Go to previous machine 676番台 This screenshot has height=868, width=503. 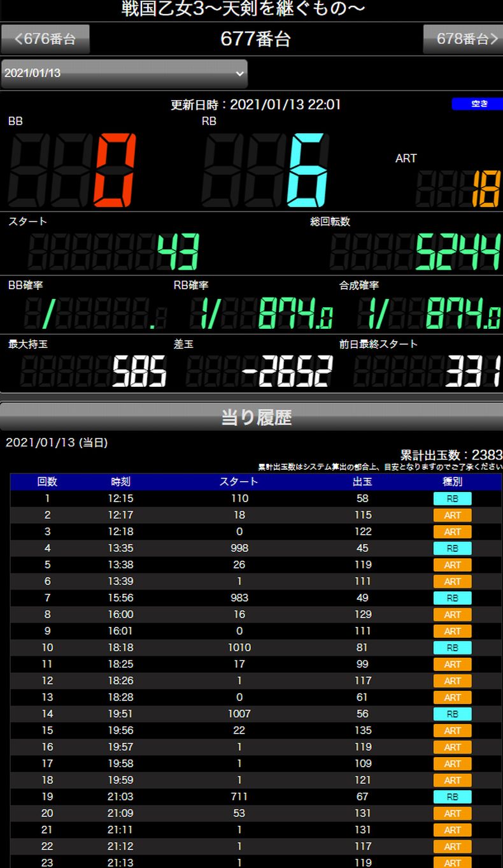coord(45,39)
